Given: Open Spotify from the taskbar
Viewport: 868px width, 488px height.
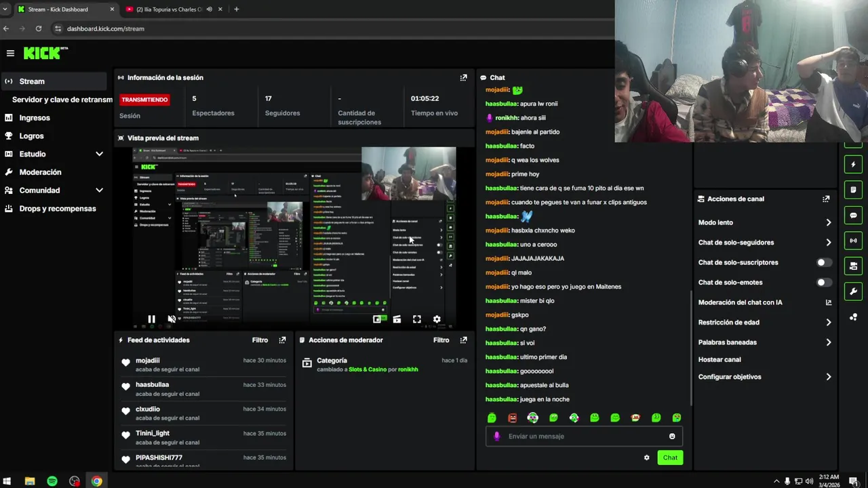Looking at the screenshot, I should [52, 481].
